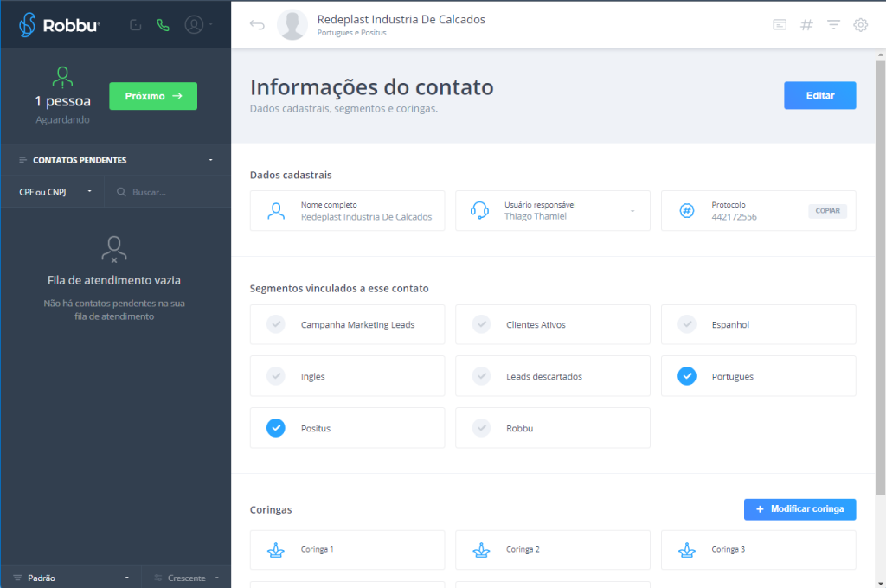Click the green phone icon in header

click(163, 25)
